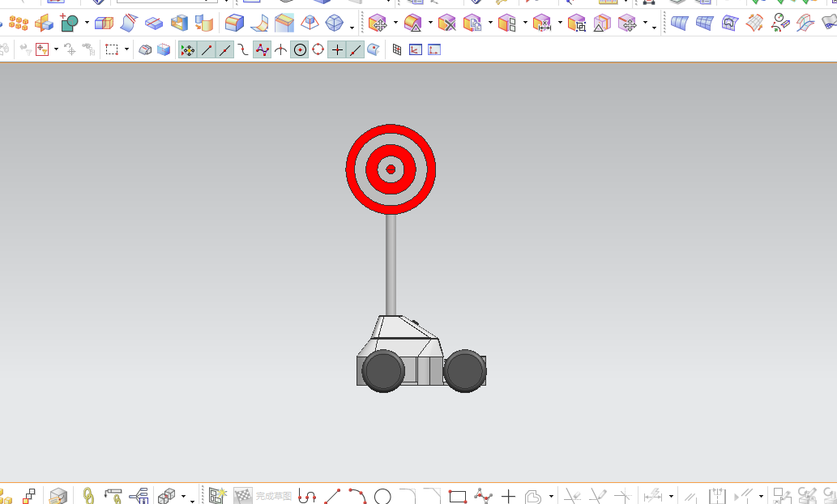Click the face blend tool icon

point(259,23)
